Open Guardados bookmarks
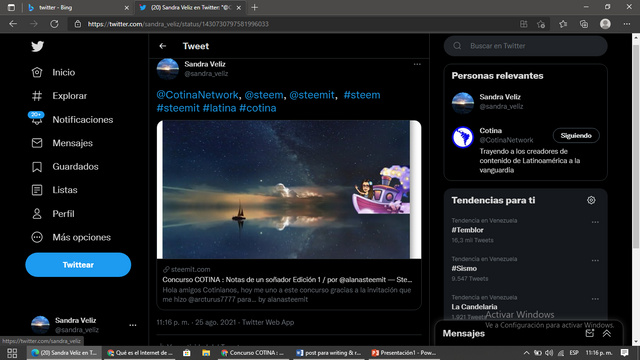Image resolution: width=640 pixels, height=360 pixels. pos(65,167)
